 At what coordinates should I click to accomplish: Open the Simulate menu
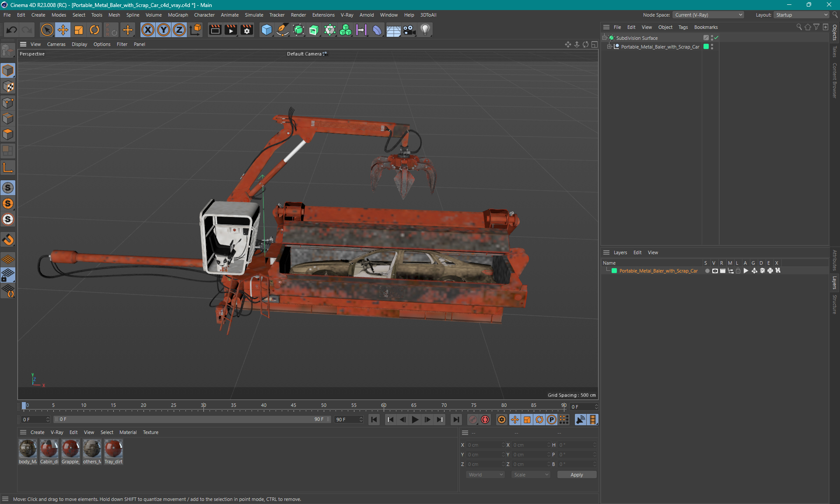(254, 15)
